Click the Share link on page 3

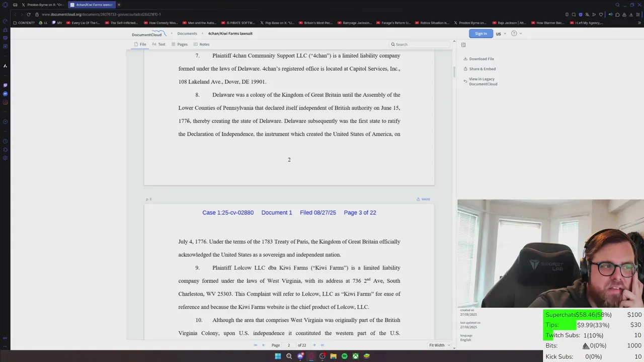pos(423,199)
